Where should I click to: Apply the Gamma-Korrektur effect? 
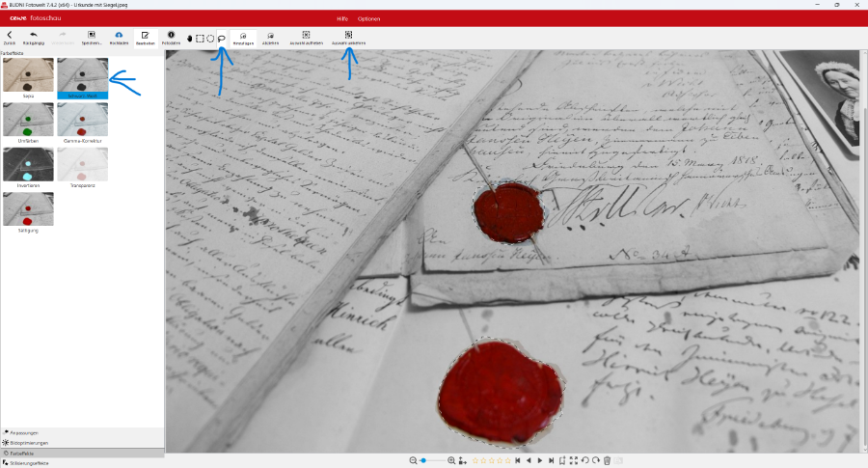[83, 123]
